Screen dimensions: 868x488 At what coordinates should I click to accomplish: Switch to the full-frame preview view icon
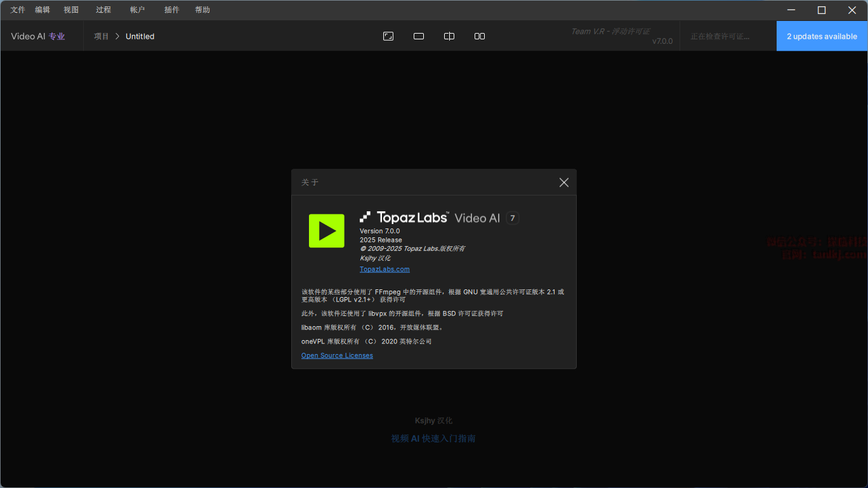[x=388, y=36]
